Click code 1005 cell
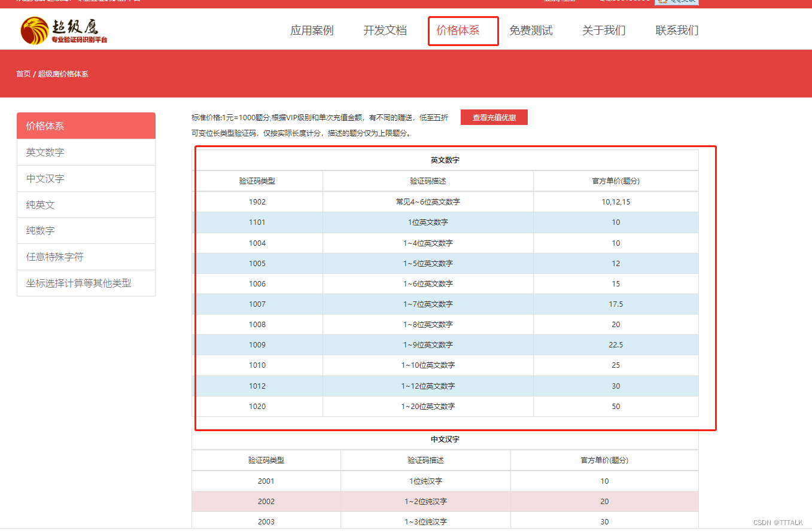Viewport: 812px width, 531px height. click(x=257, y=264)
